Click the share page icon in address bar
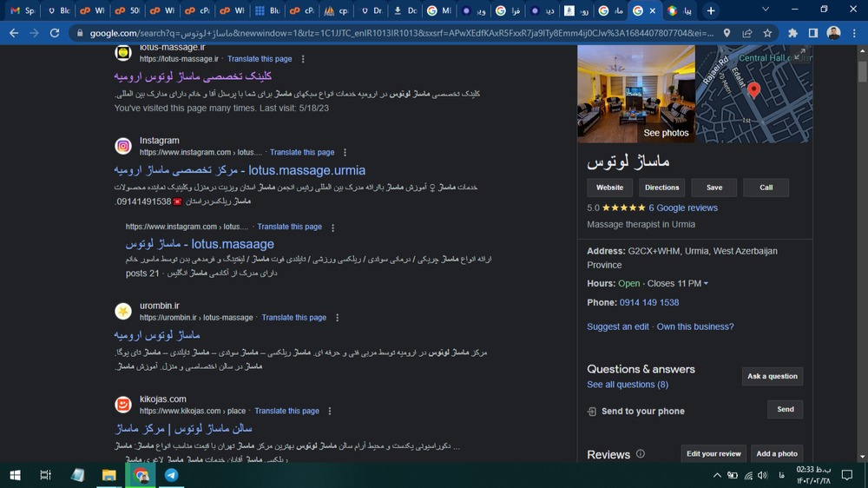 (x=747, y=33)
